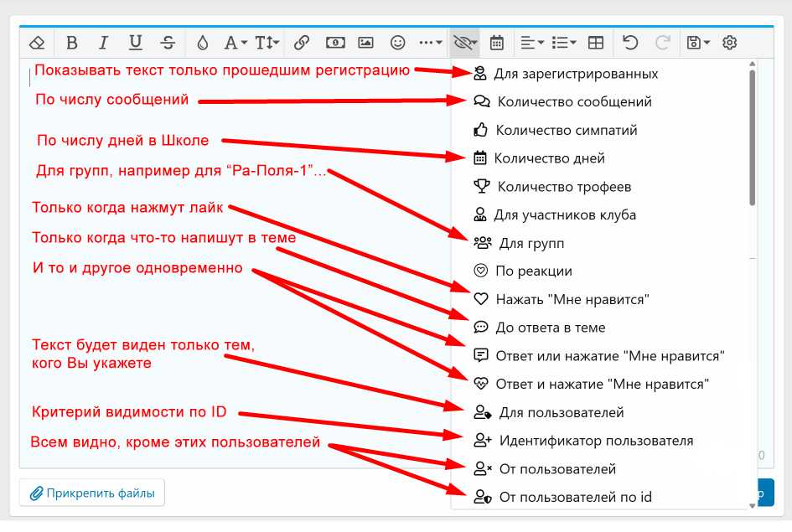Undo the last edit with the arrow icon
This screenshot has height=532, width=792.
630,42
